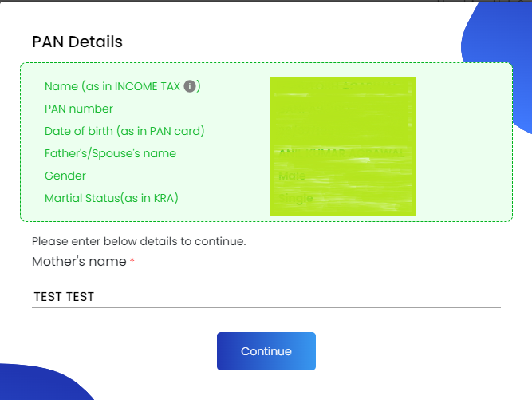Select the Father's/Spouse's name label

pyautogui.click(x=110, y=153)
